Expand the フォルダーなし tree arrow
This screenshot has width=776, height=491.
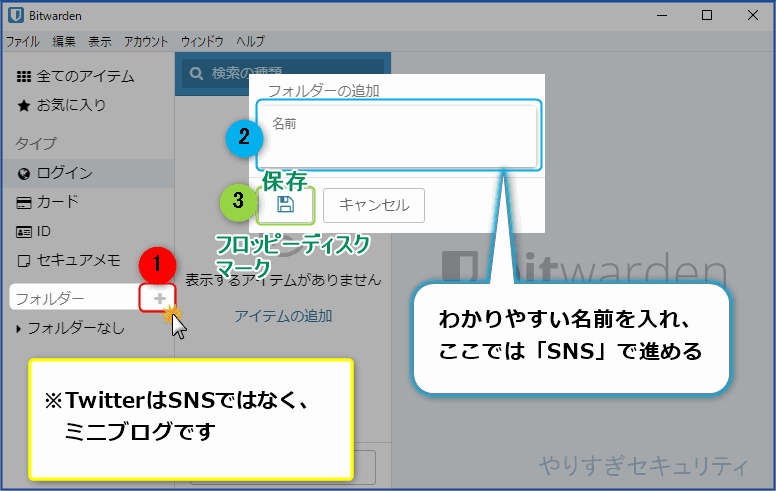pos(18,329)
